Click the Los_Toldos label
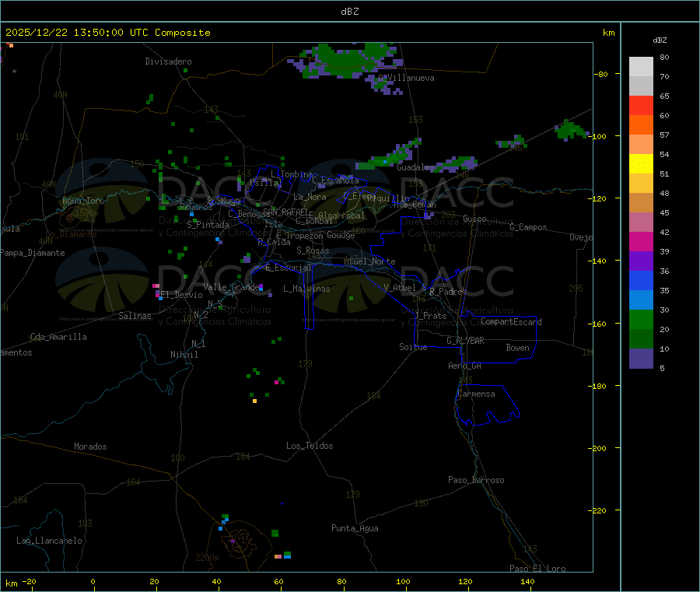 tap(310, 446)
